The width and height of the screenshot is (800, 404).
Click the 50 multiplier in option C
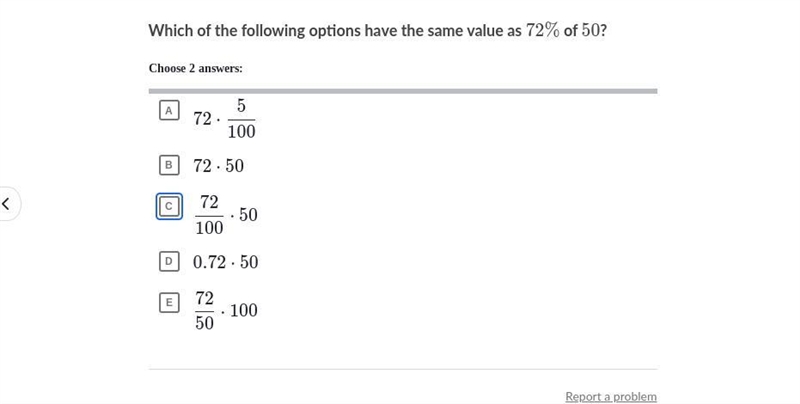[248, 215]
